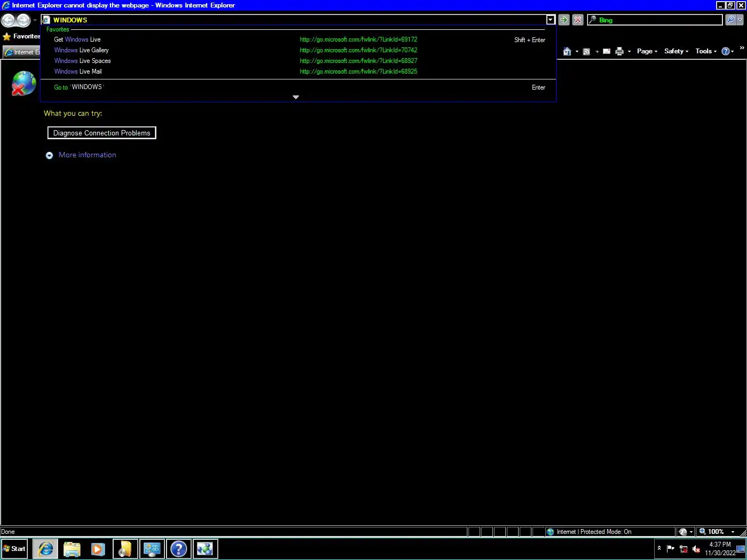747x560 pixels.
Task: Click Diagnose Connection Problems button
Action: coord(102,133)
